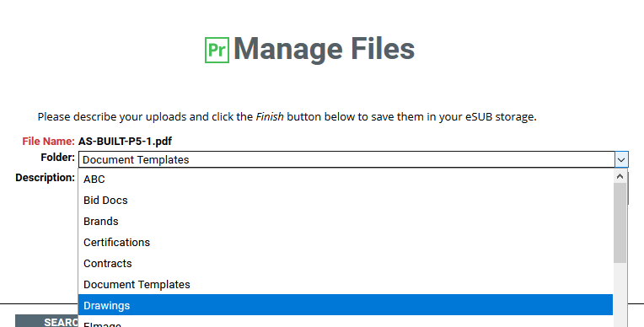Select the ABC folder option
The height and width of the screenshot is (327, 644).
tap(346, 180)
